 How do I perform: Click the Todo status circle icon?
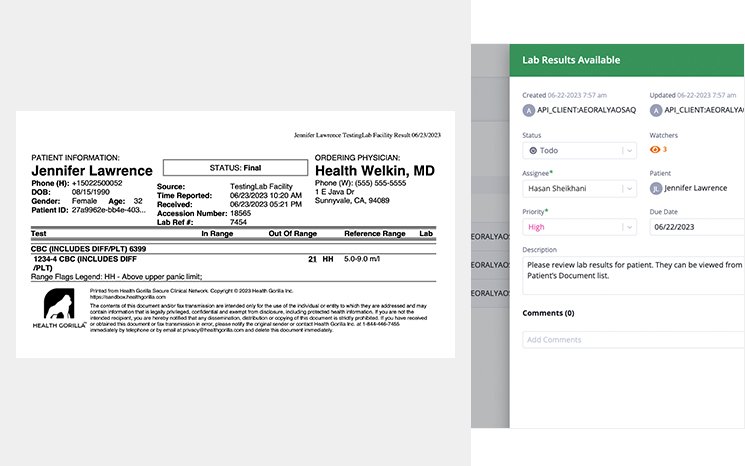[533, 151]
